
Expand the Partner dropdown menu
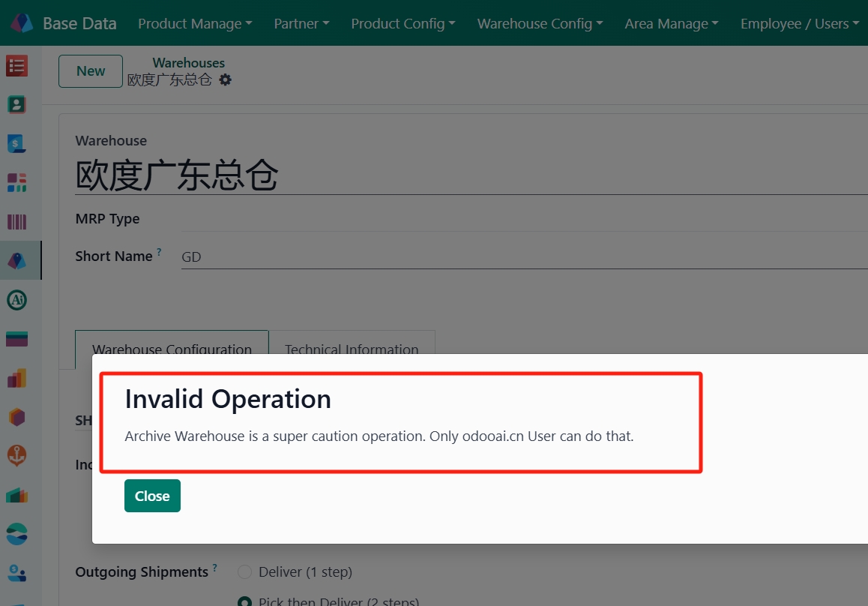[301, 24]
